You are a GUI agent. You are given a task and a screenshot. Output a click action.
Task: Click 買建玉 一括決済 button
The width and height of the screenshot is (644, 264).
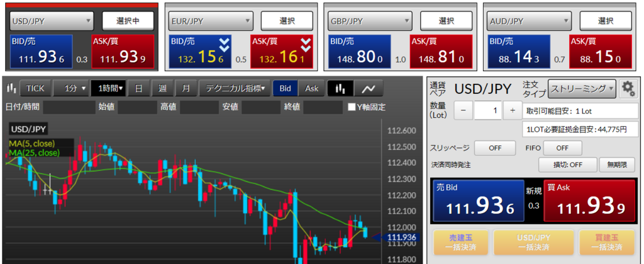[607, 243]
